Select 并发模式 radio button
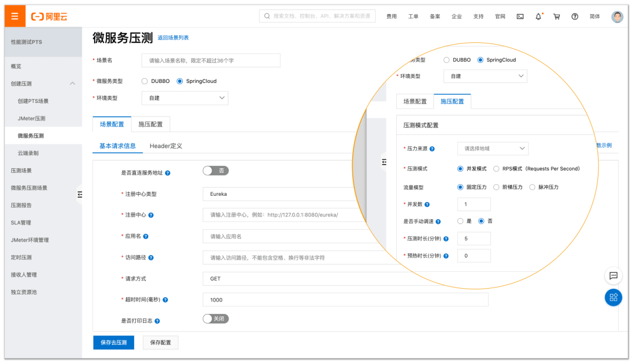This screenshot has width=635, height=364. point(460,169)
